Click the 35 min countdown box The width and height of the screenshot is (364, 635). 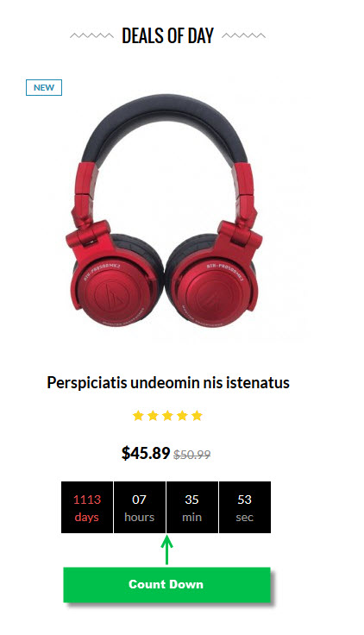pyautogui.click(x=192, y=507)
